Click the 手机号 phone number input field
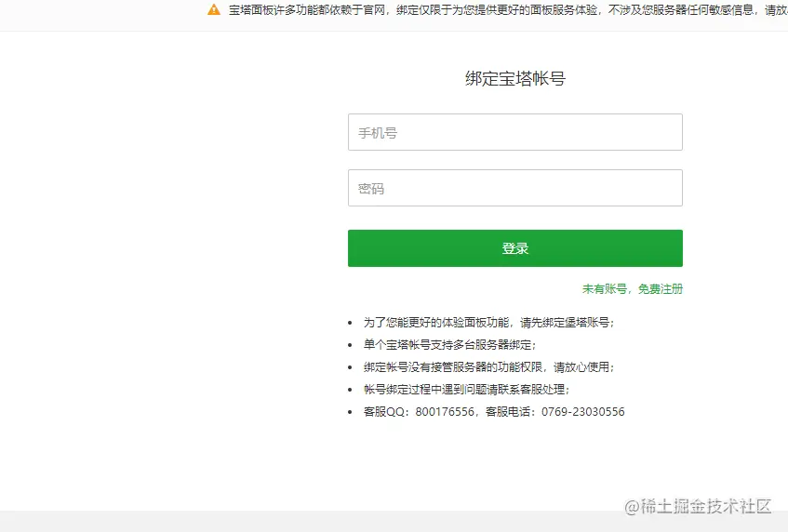The height and width of the screenshot is (532, 788). 515,132
